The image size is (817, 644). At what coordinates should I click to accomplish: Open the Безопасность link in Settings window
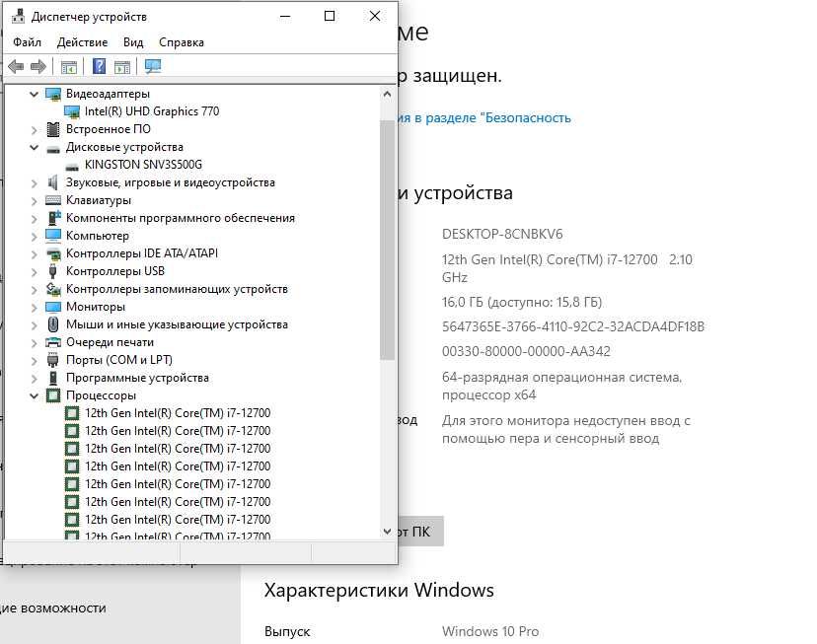(x=484, y=118)
